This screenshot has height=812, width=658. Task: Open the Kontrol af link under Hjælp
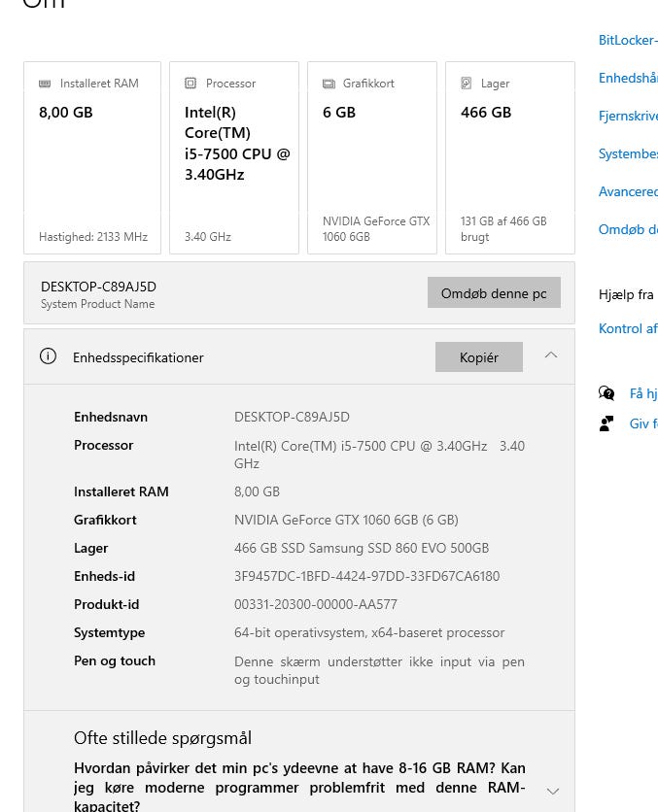(628, 328)
